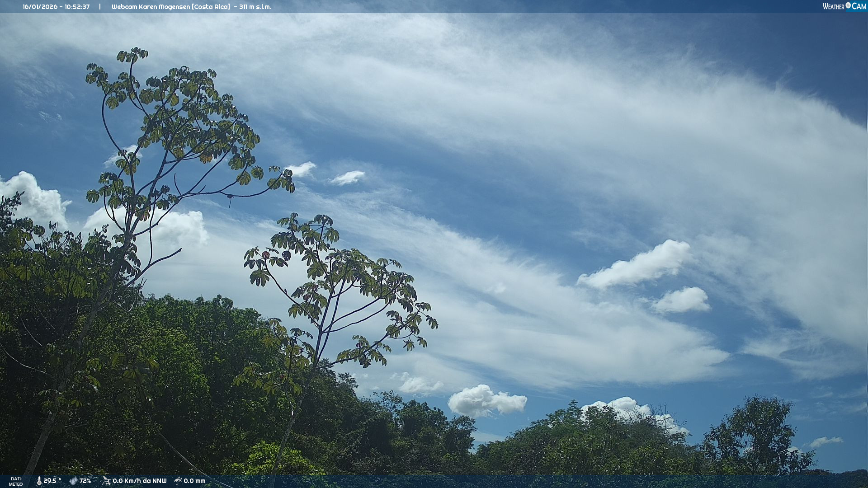The image size is (868, 488).
Task: Click the humidity water drops icon
Action: [73, 481]
